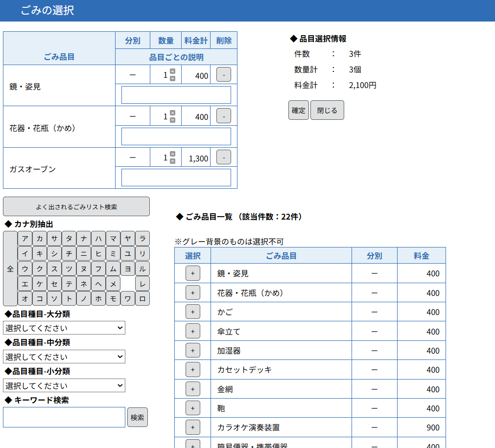This screenshot has height=448, width=495.
Task: Remove 鏡・姿見 with its minus button
Action: pos(224,75)
